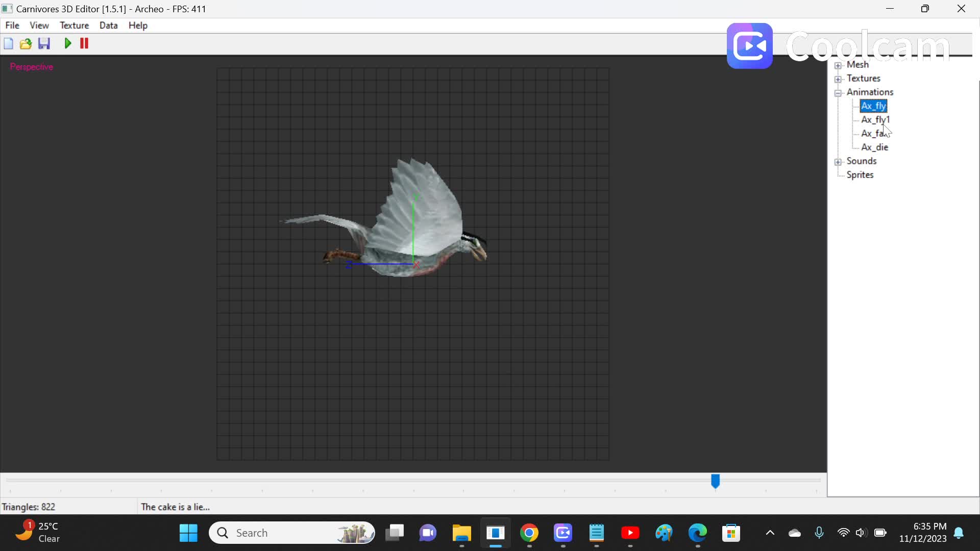The image size is (980, 551).
Task: Click the Perspective viewport label
Action: click(32, 67)
